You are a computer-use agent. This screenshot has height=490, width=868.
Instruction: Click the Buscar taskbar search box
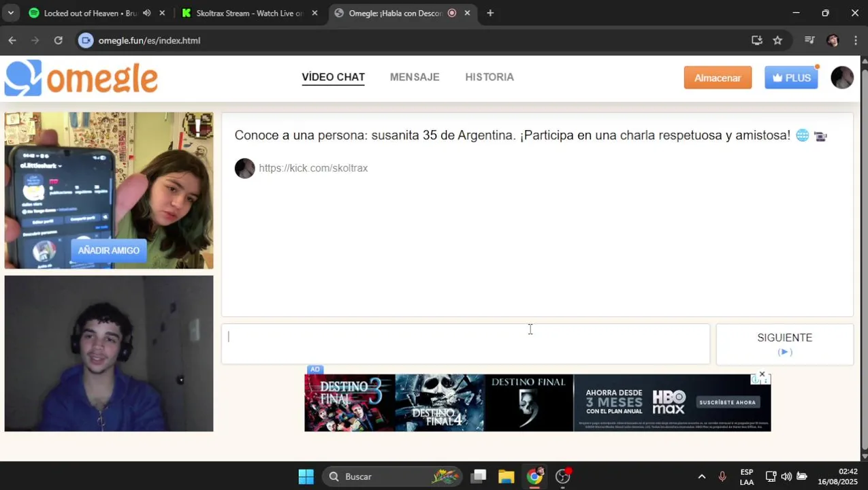[x=393, y=476]
